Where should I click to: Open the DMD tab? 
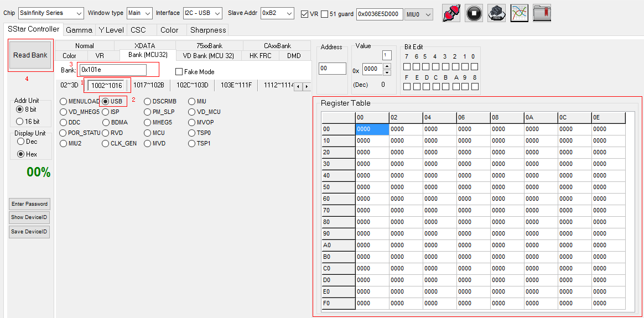294,55
